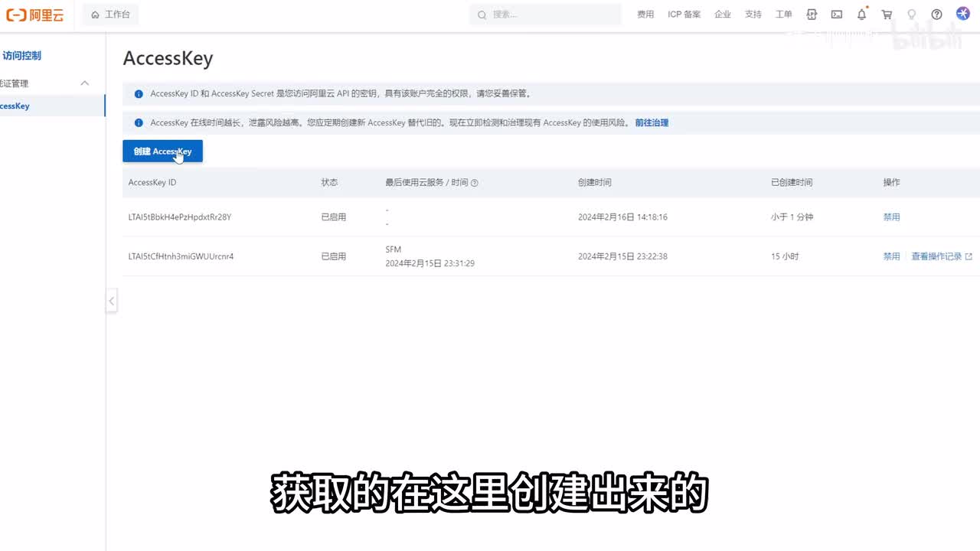Image resolution: width=980 pixels, height=551 pixels.
Task: Open the 工作台 workbench tab
Action: (x=111, y=15)
